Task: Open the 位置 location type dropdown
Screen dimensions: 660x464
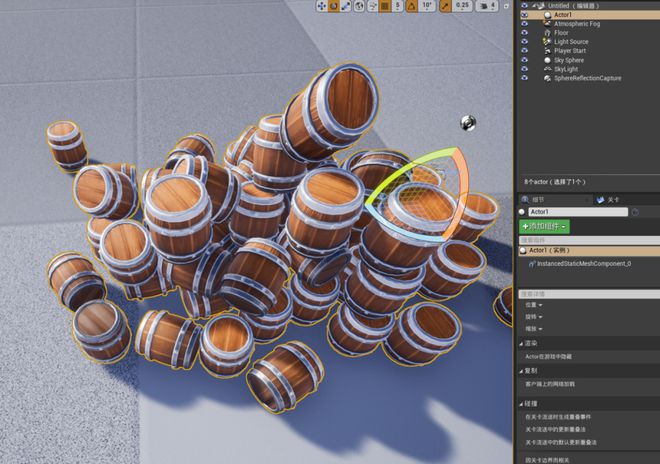Action: tap(533, 305)
